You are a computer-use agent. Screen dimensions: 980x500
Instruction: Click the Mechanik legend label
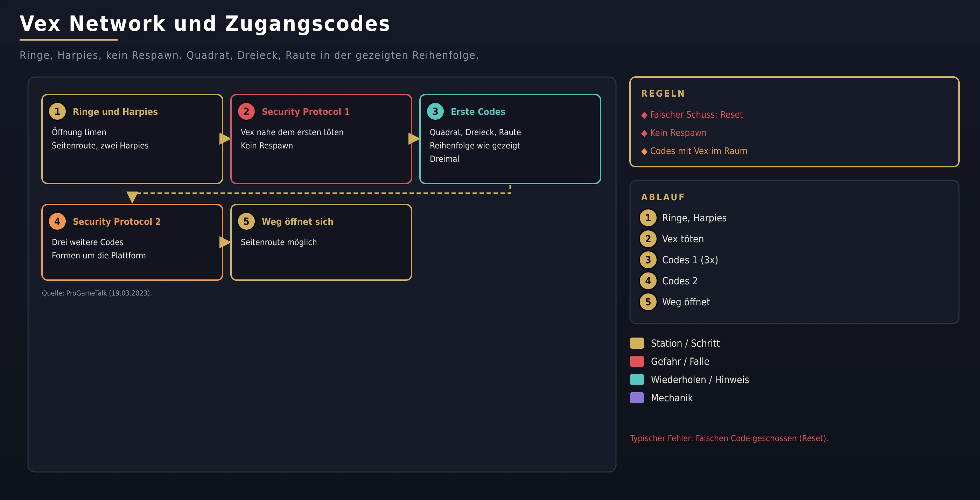pos(671,398)
